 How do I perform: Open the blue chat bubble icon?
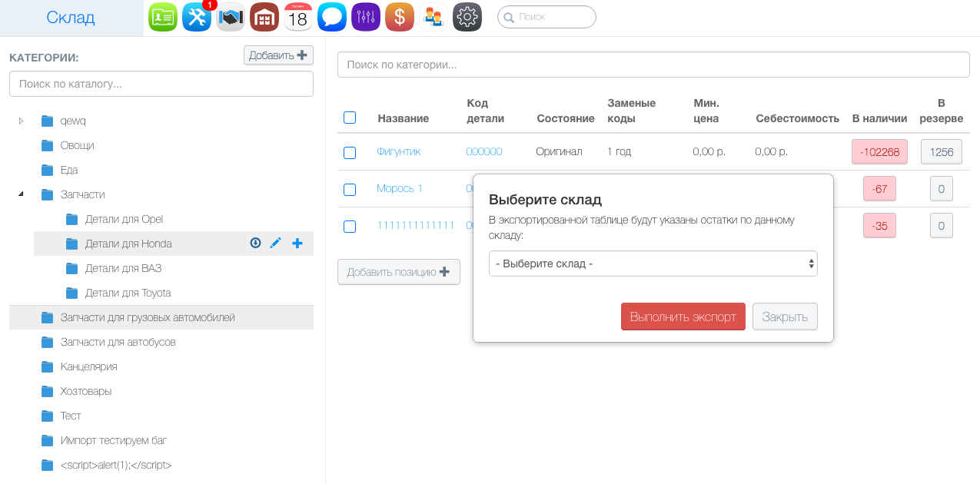point(332,17)
